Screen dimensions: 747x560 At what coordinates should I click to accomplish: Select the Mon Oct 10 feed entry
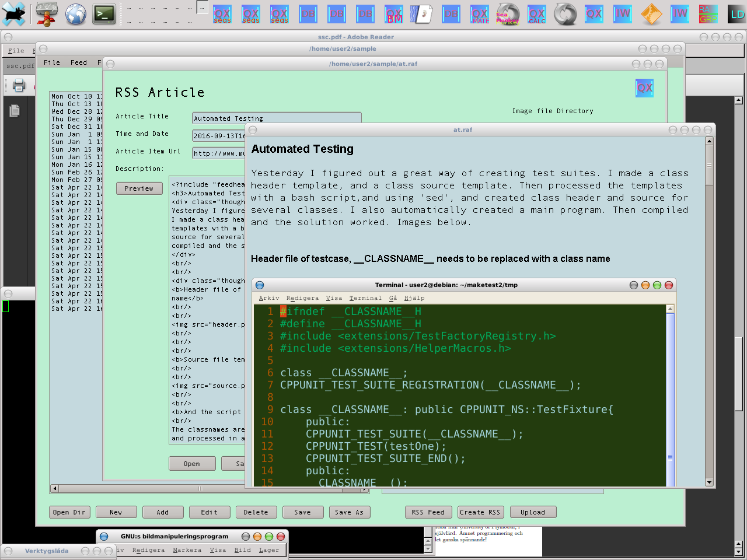click(76, 96)
